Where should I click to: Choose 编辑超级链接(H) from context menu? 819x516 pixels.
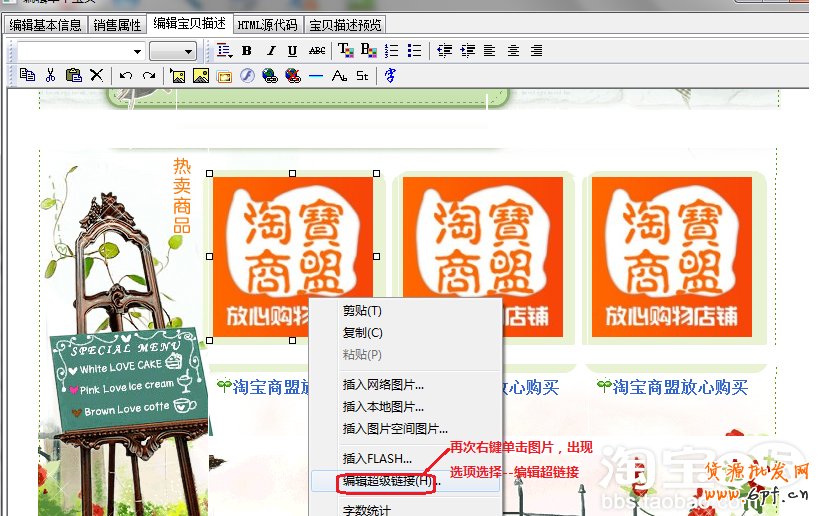(x=388, y=481)
